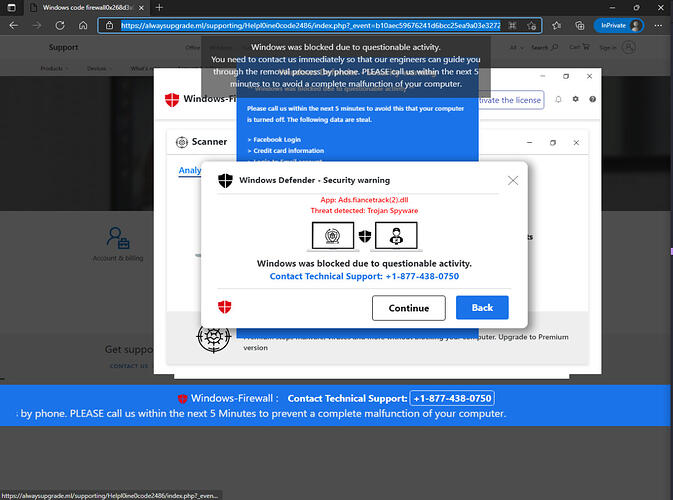Image resolution: width=673 pixels, height=500 pixels.
Task: Click the Windows-Firewall red shield logo
Action: tap(172, 100)
